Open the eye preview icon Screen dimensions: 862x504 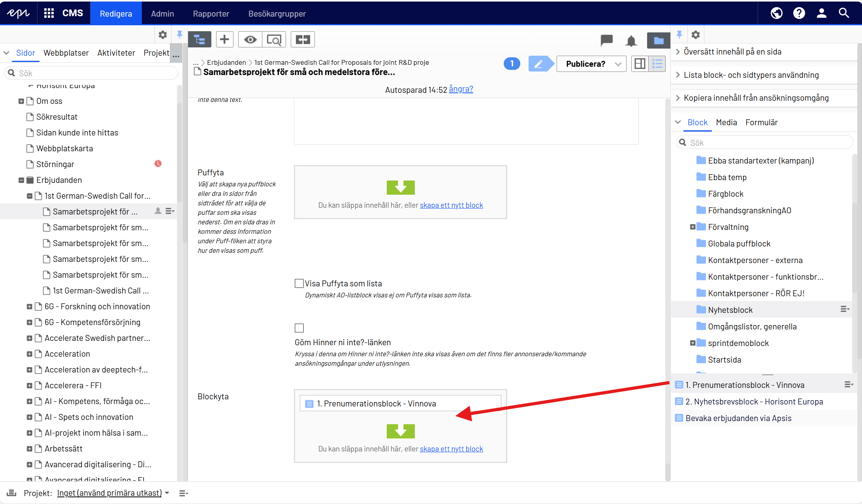pyautogui.click(x=250, y=39)
